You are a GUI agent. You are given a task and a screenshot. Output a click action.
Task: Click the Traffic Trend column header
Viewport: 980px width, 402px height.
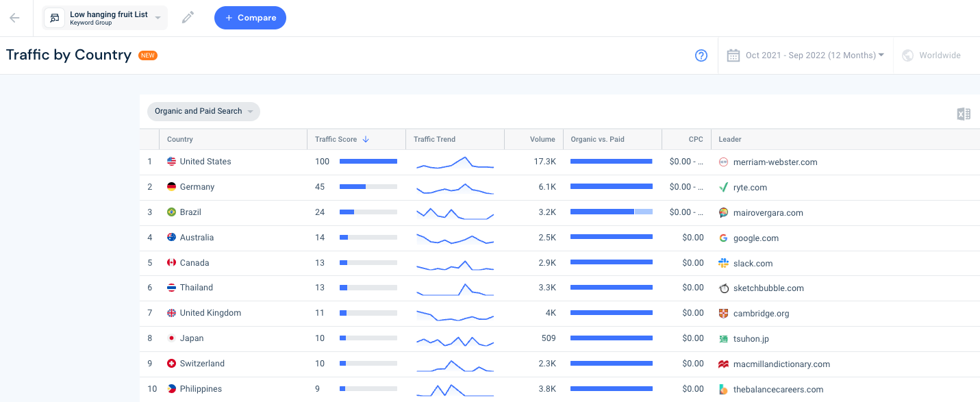coord(434,140)
